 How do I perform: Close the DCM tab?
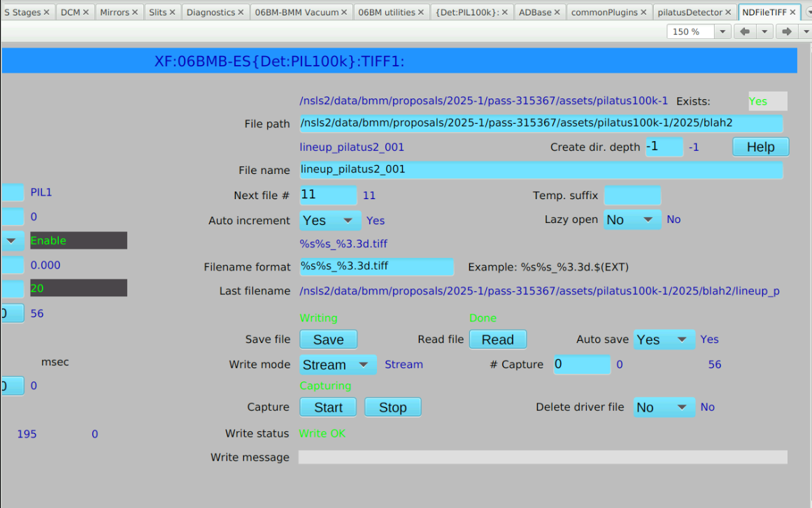pyautogui.click(x=86, y=12)
